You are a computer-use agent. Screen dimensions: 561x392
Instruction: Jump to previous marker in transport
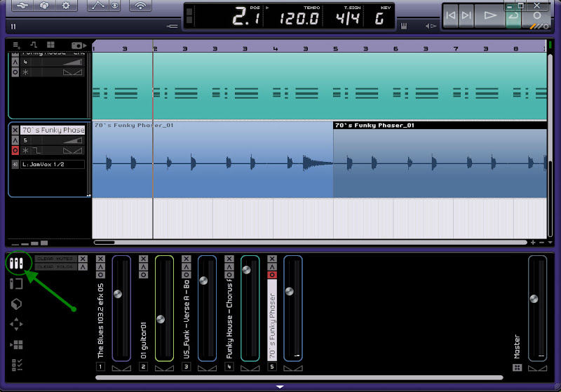click(452, 15)
